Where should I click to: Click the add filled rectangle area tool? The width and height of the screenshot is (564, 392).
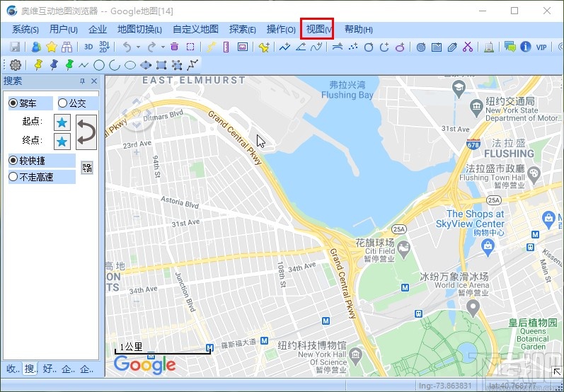click(437, 47)
